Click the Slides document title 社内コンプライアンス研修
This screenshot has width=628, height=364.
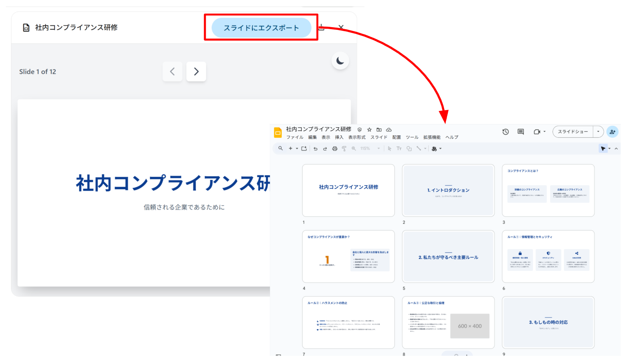point(319,129)
